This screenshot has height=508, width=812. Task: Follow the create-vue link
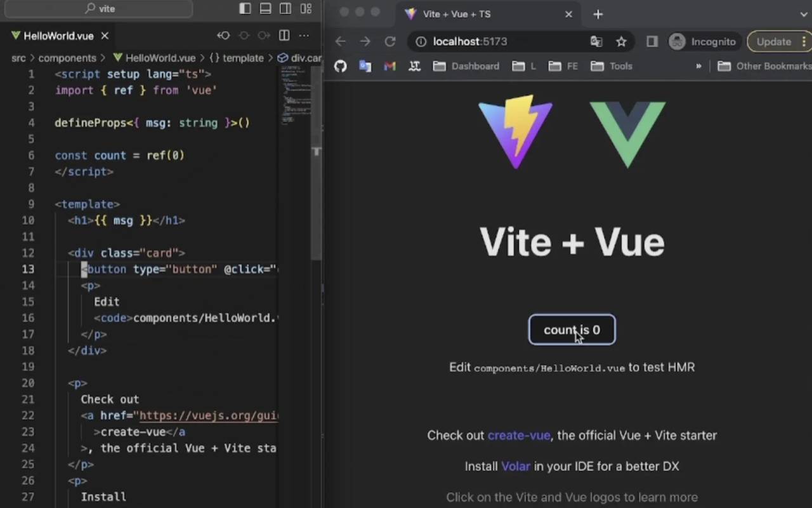pos(518,436)
